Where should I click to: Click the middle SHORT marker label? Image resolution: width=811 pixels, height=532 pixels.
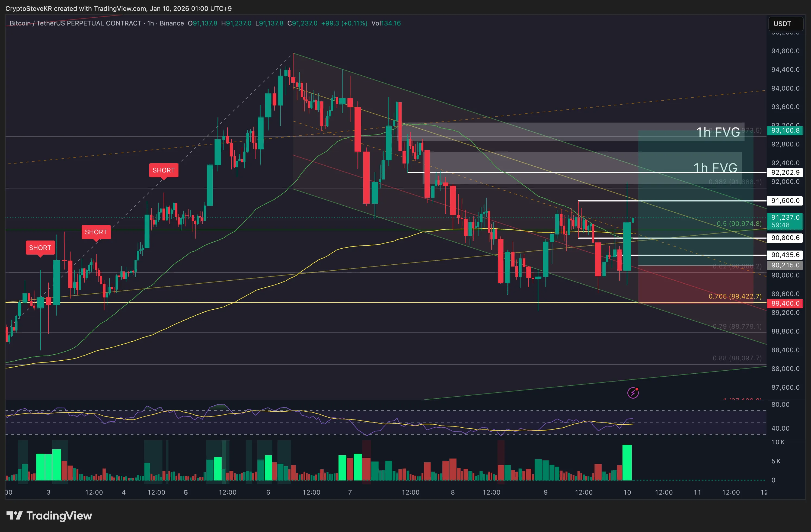(96, 232)
